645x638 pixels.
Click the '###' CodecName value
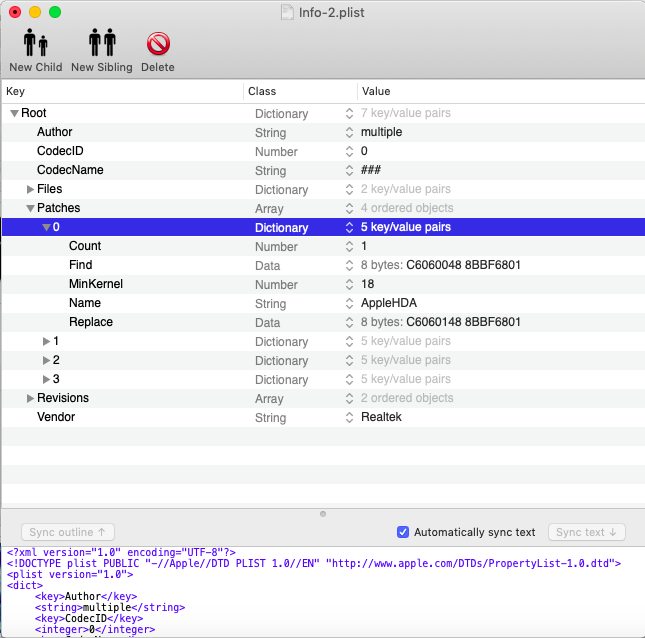(371, 170)
